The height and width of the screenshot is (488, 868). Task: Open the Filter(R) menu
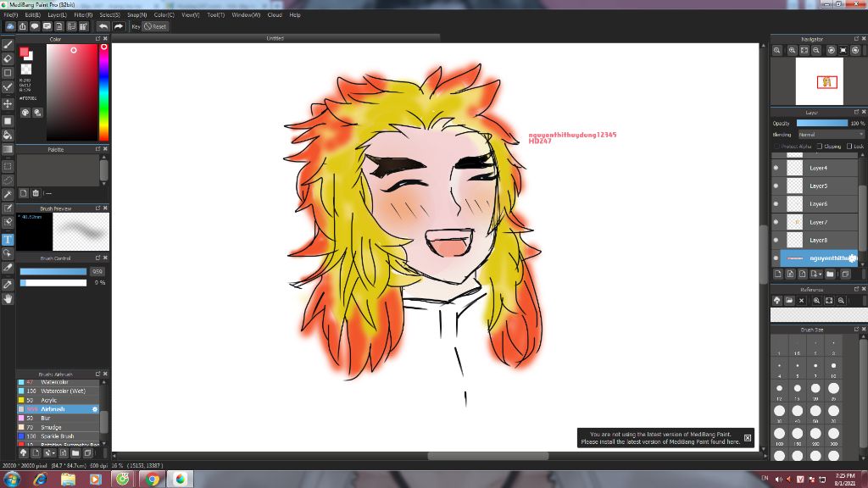point(83,15)
